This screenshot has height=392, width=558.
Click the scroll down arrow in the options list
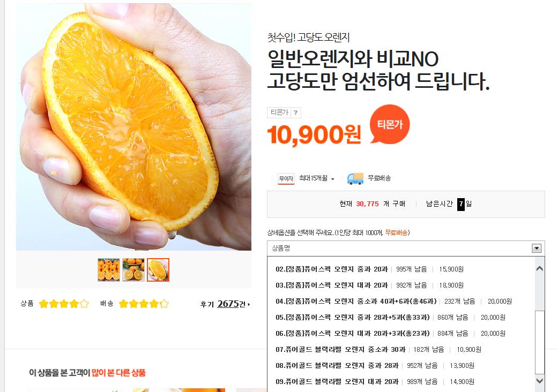tap(539, 381)
